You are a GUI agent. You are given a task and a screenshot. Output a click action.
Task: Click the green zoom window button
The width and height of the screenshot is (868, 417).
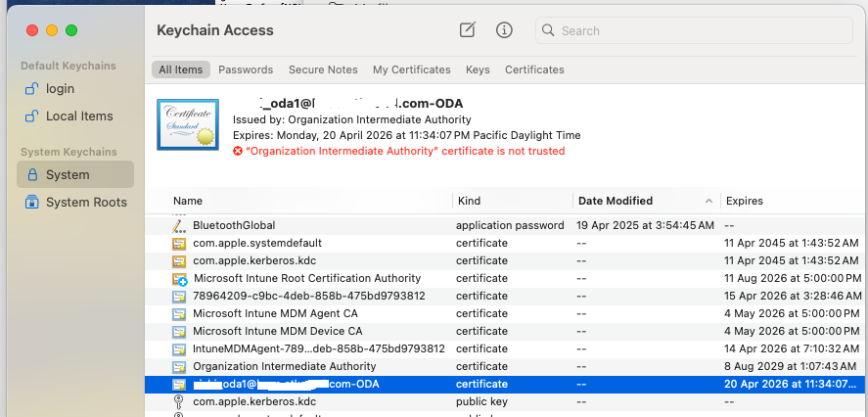(71, 30)
